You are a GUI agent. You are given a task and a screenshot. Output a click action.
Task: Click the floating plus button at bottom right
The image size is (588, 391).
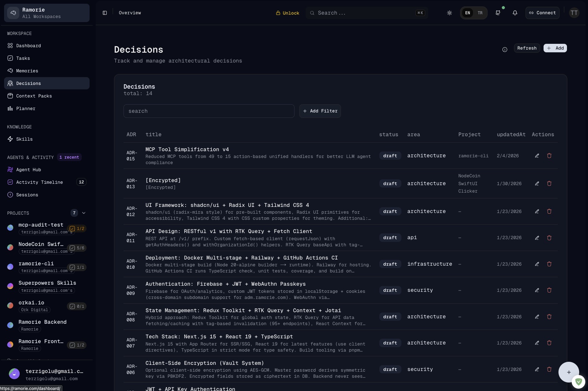[569, 372]
